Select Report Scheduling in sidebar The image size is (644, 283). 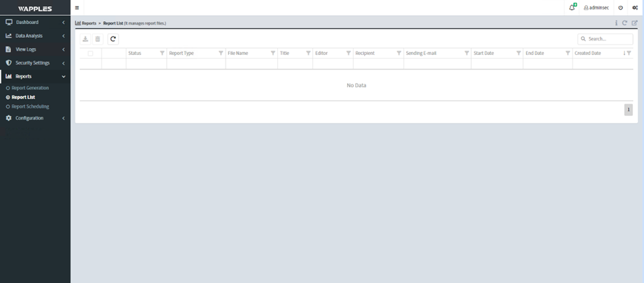(x=29, y=106)
